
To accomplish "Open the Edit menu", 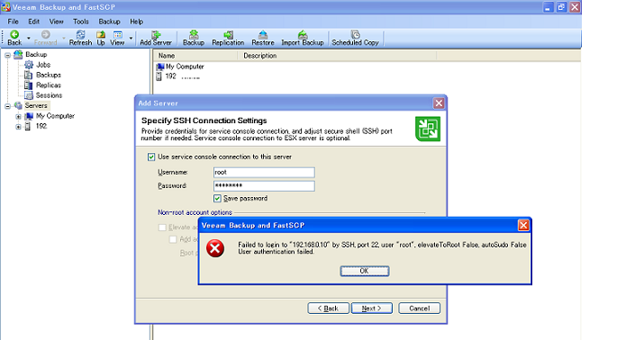I will (33, 22).
